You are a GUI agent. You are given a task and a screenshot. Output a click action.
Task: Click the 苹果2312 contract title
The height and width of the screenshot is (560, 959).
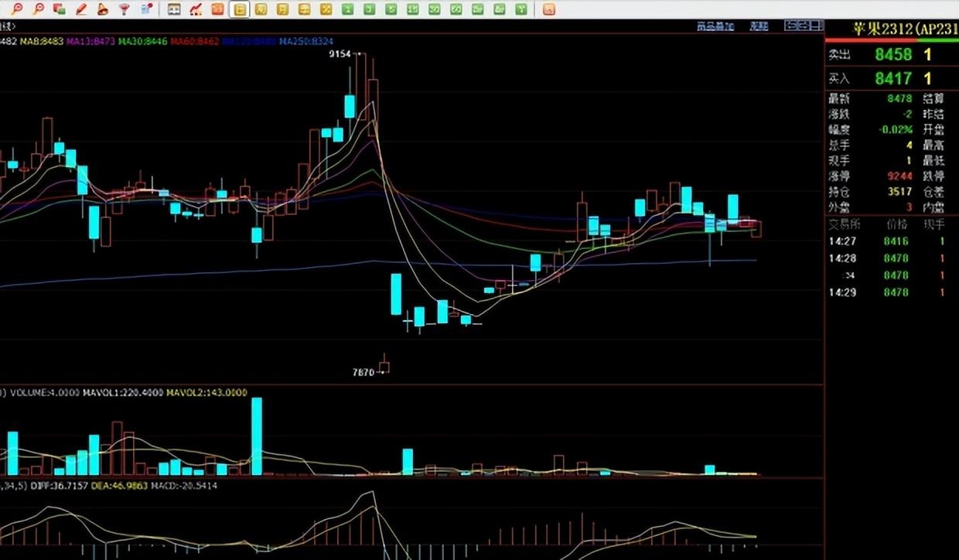[x=882, y=29]
